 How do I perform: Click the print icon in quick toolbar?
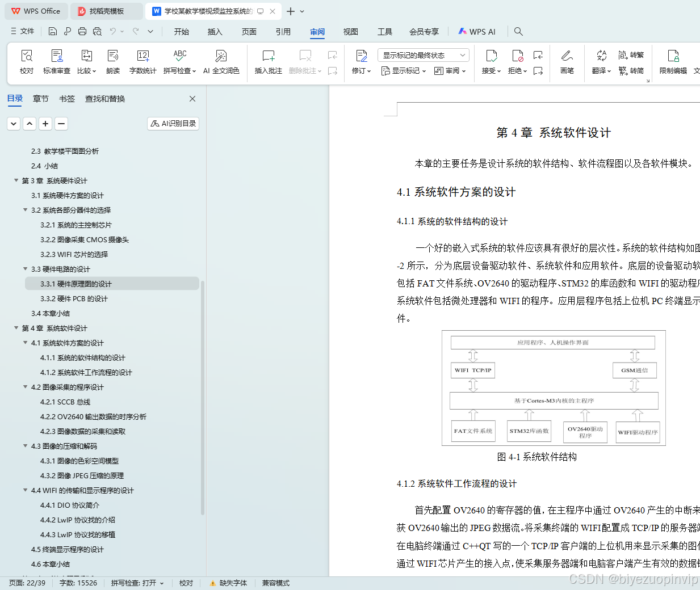pos(82,31)
